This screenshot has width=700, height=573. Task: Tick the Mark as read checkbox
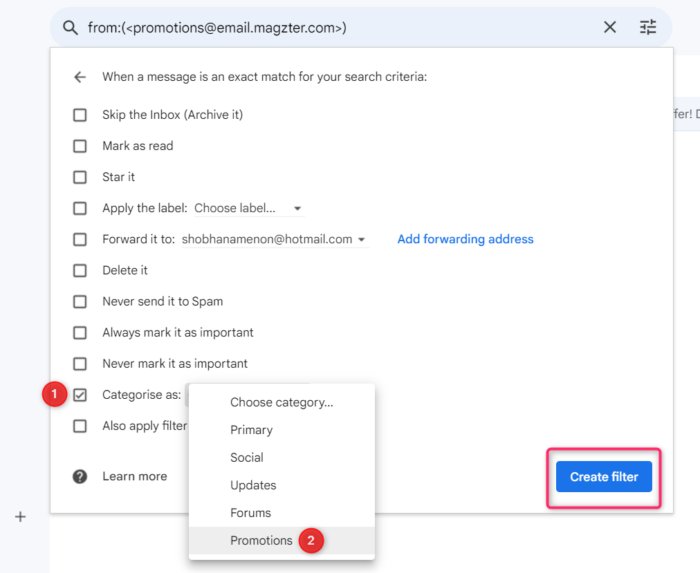coord(80,146)
